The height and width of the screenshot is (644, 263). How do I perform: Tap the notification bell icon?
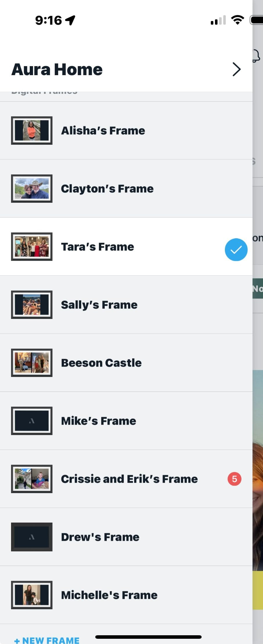pos(256,55)
